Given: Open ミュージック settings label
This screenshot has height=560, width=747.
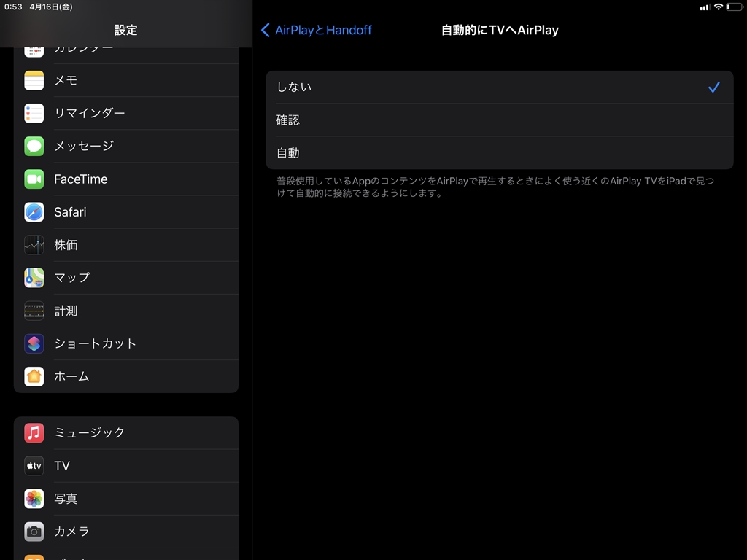Looking at the screenshot, I should click(x=90, y=433).
